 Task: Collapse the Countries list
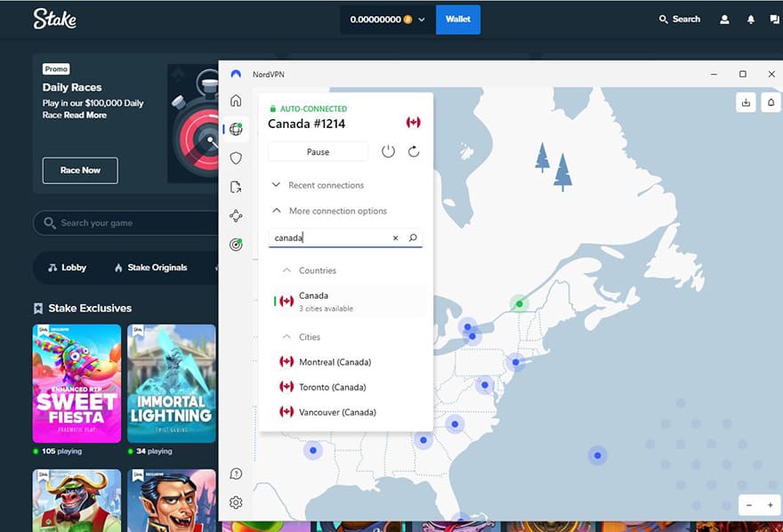tap(287, 270)
